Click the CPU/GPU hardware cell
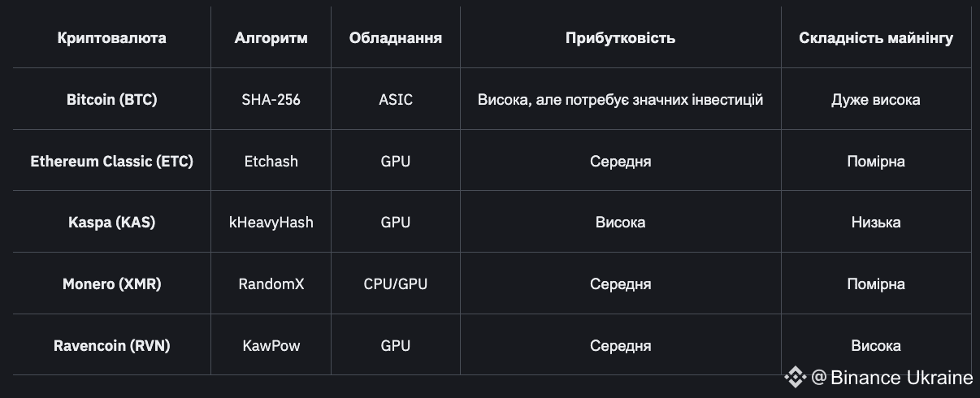This screenshot has width=980, height=398. coord(396,284)
